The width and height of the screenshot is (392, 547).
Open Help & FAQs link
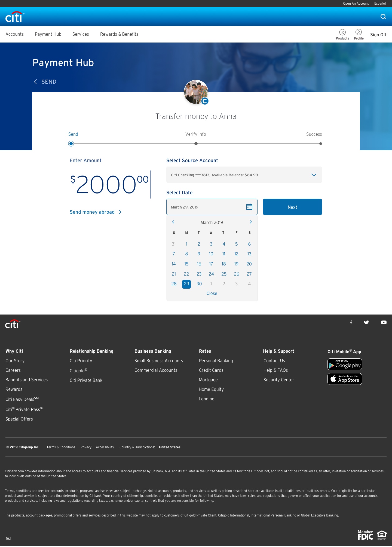click(275, 370)
